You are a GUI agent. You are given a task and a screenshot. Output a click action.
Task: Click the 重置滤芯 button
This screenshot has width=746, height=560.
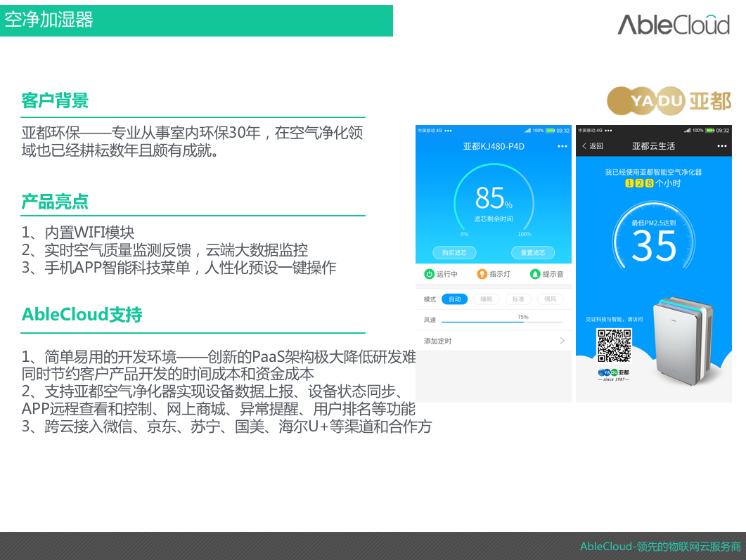coord(533,252)
